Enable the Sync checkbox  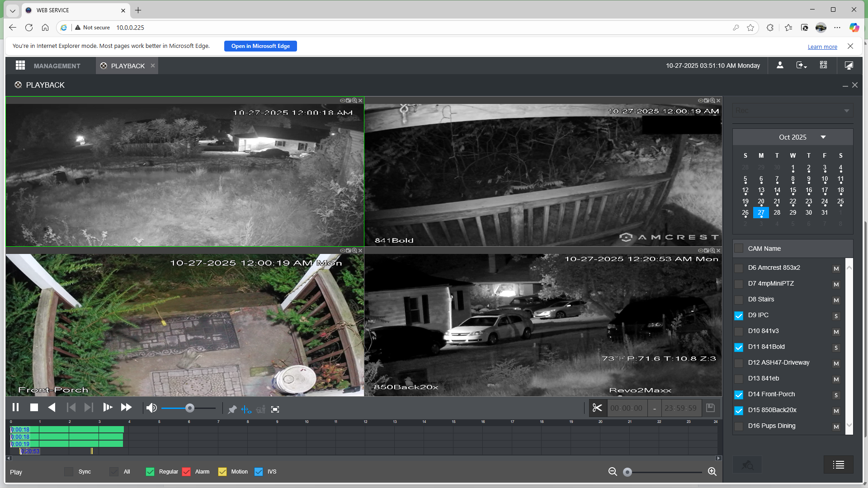pos(69,472)
